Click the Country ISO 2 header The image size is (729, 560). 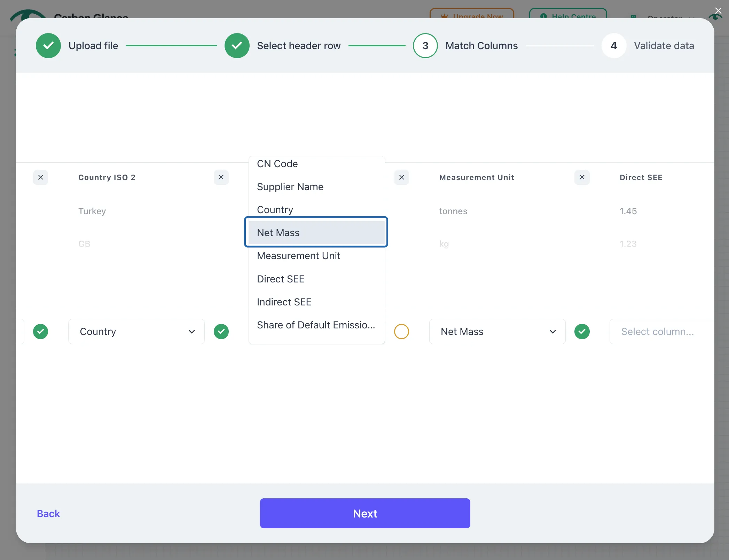point(107,177)
